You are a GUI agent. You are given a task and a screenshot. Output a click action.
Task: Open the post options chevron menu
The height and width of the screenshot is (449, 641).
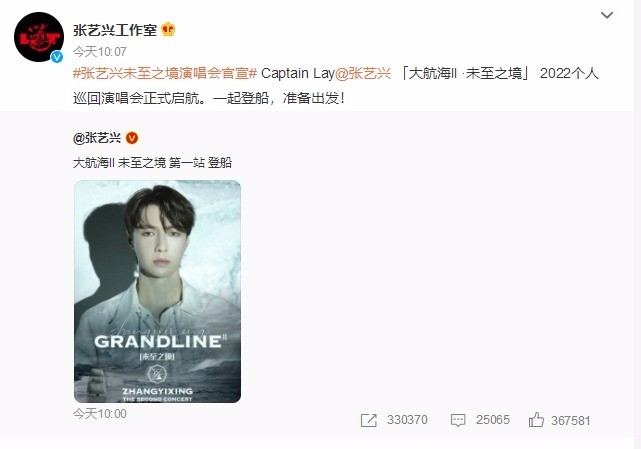607,16
